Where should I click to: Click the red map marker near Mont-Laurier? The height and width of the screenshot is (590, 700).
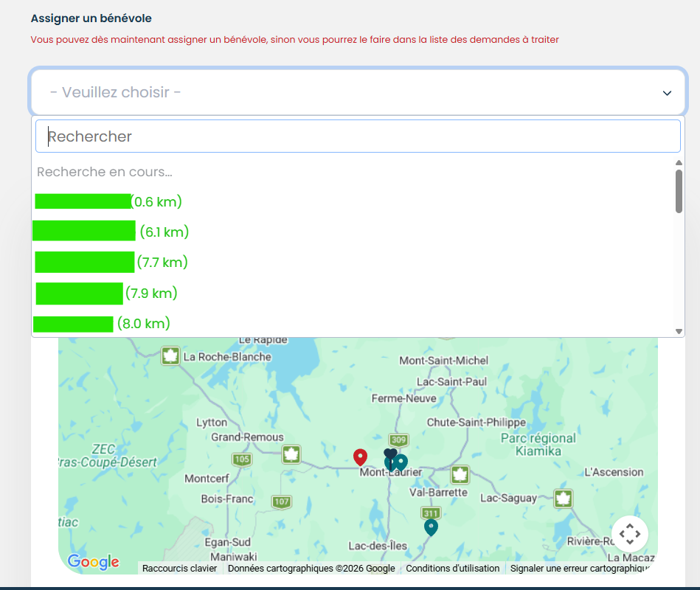tap(360, 457)
